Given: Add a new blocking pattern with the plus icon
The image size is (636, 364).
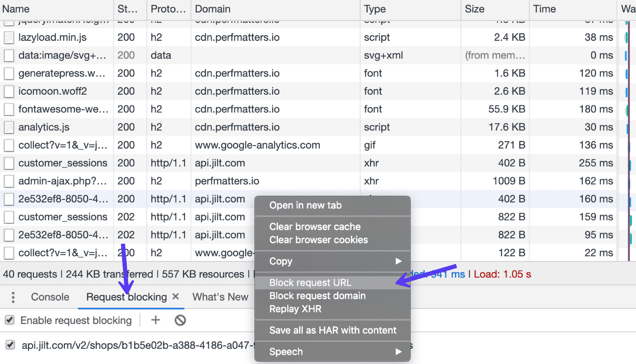Looking at the screenshot, I should point(155,320).
